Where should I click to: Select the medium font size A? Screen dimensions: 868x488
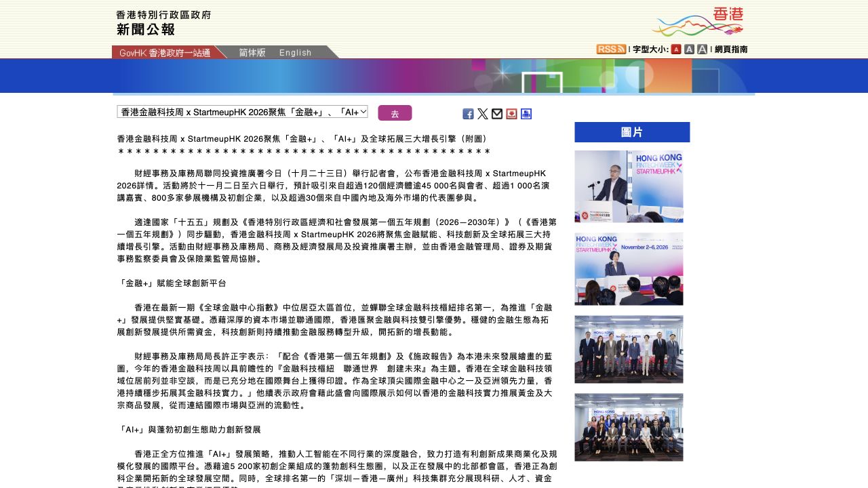click(689, 49)
